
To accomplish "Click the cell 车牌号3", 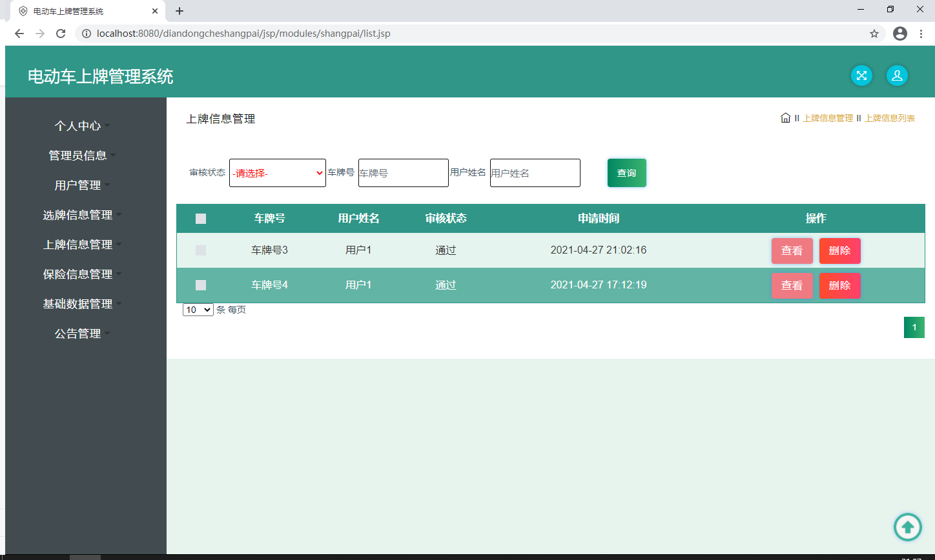I will [x=269, y=250].
